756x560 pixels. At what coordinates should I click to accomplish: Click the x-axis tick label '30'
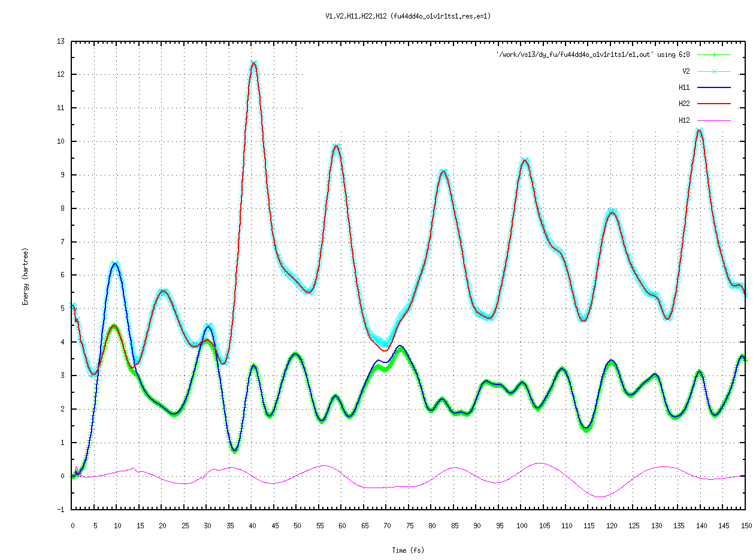point(207,525)
